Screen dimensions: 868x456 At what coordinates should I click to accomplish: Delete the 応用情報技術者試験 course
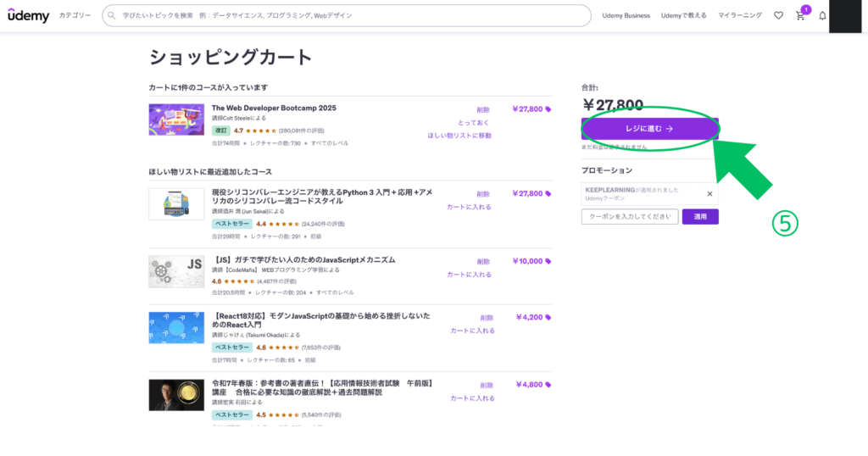click(x=487, y=385)
